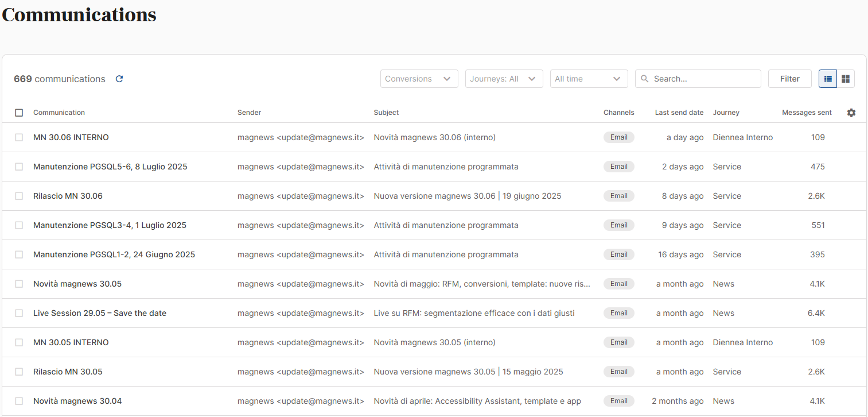Refresh the communications list
The height and width of the screenshot is (417, 868).
coord(119,79)
